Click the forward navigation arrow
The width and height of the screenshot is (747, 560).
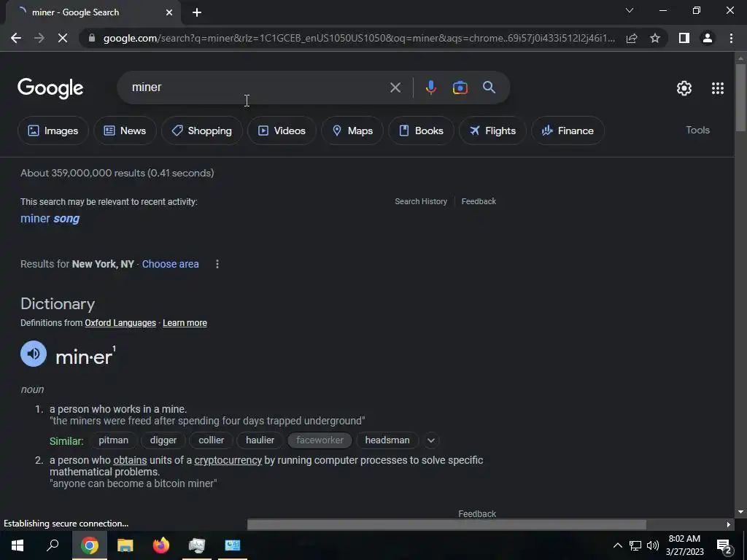[39, 38]
